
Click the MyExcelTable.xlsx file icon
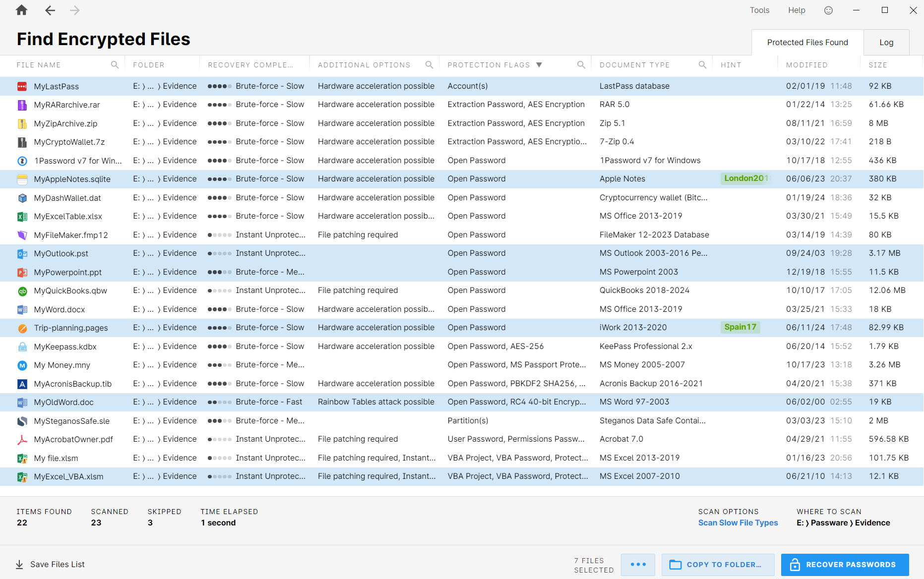point(22,217)
